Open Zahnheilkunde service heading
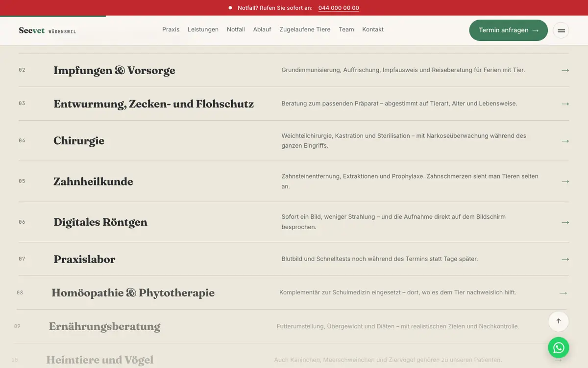The height and width of the screenshot is (368, 588). [93, 182]
